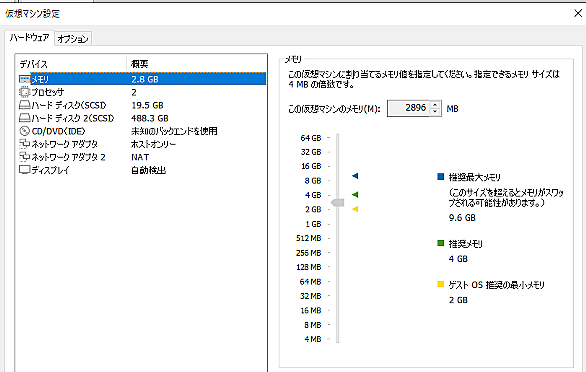This screenshot has height=372, width=586.
Task: Click the green recommended memory marker
Action: (x=355, y=194)
